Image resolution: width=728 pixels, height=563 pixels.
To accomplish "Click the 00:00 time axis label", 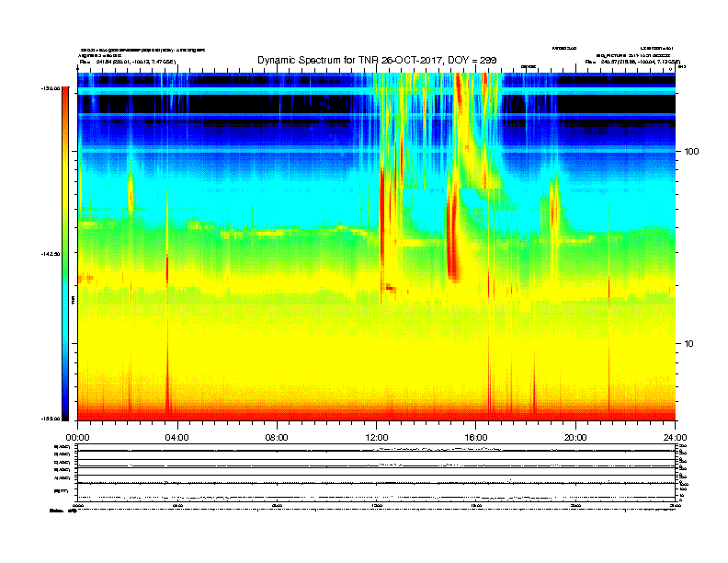I will tap(77, 438).
